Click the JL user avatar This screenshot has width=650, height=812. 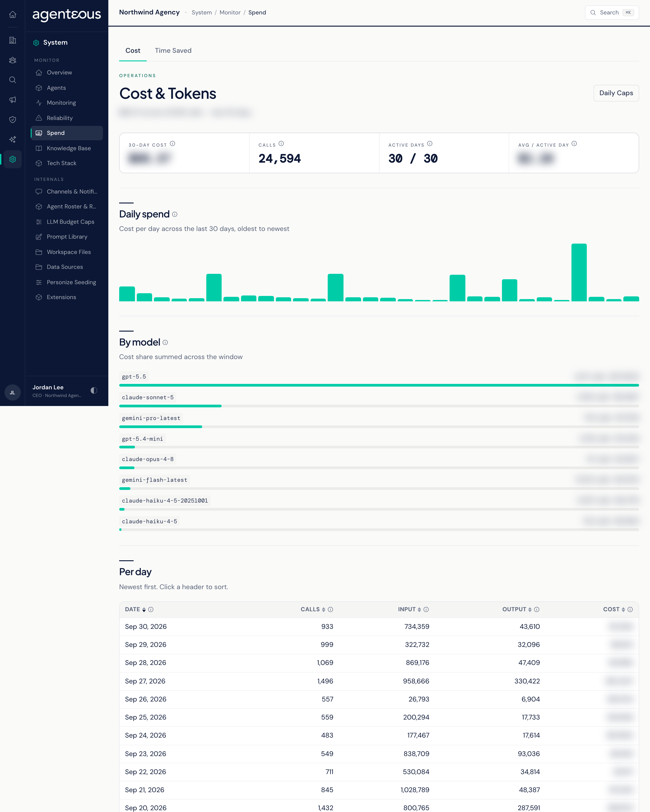[x=12, y=392]
